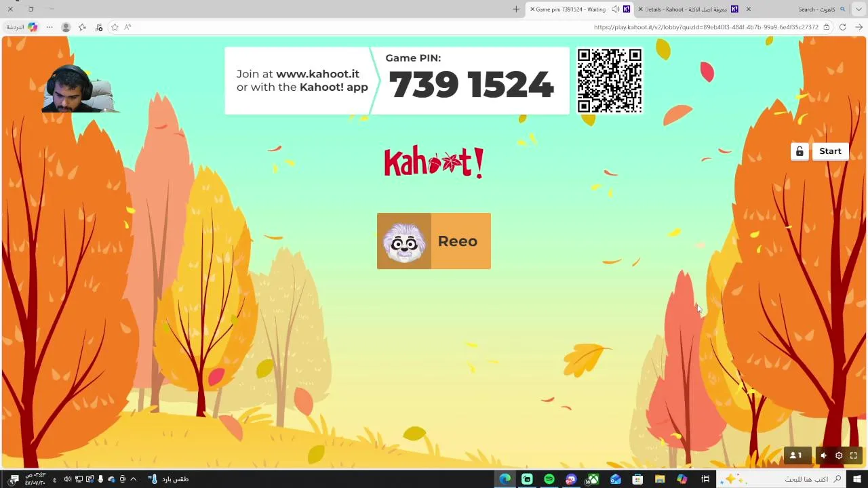This screenshot has height=488, width=868.
Task: Open the QR code join image
Action: (x=609, y=81)
